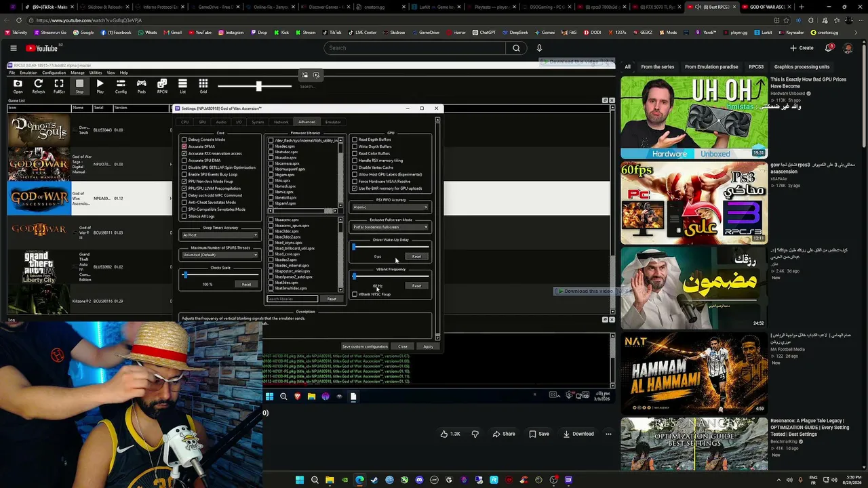Switch to the Audio settings tab
Screen dimensions: 868x488
point(221,122)
